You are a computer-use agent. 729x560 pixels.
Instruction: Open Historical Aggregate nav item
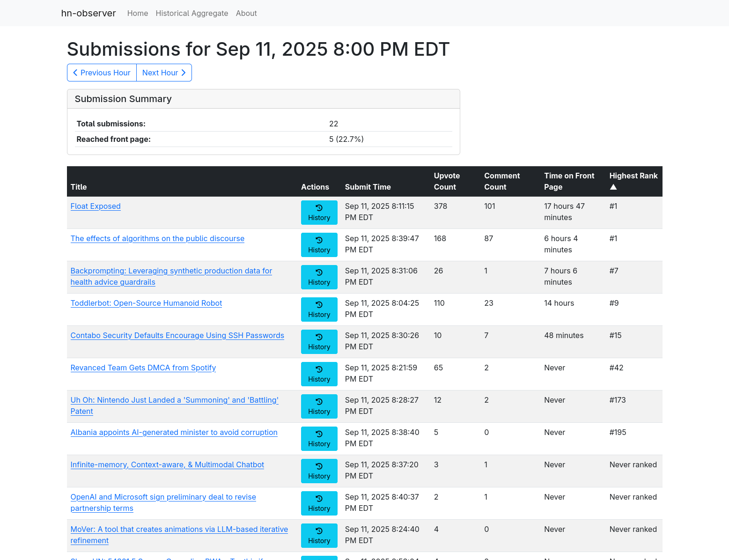(x=192, y=13)
